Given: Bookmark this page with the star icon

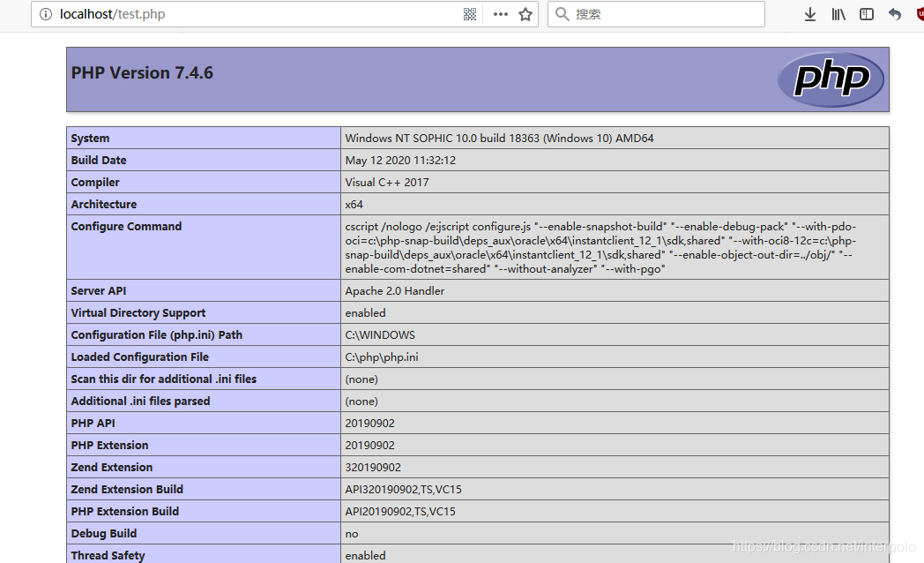Looking at the screenshot, I should coord(525,14).
